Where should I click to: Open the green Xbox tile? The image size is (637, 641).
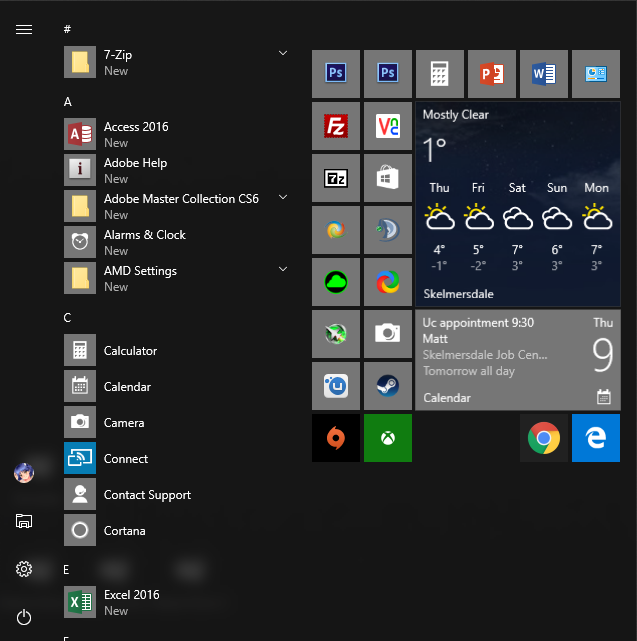pyautogui.click(x=388, y=438)
